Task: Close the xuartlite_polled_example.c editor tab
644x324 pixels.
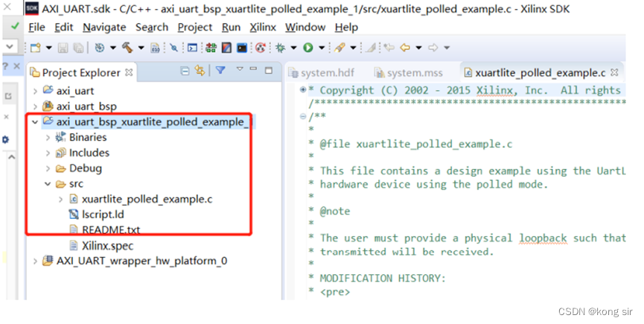Action: 614,72
